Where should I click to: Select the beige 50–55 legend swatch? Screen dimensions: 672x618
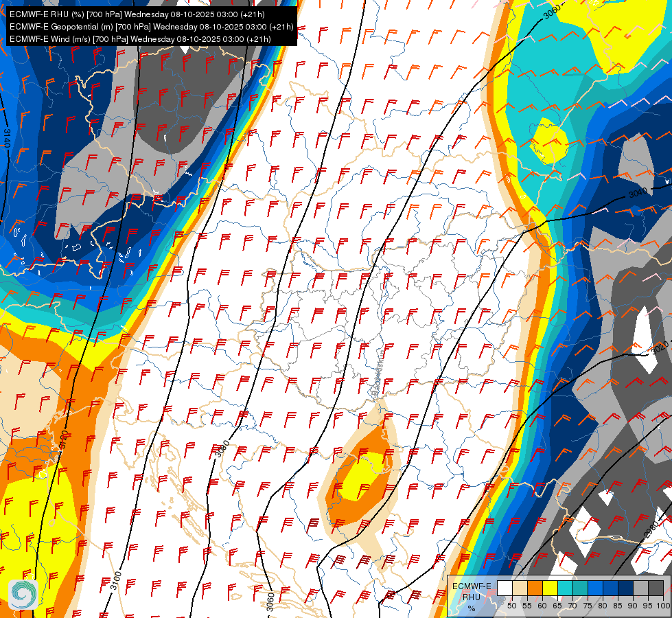pos(520,588)
